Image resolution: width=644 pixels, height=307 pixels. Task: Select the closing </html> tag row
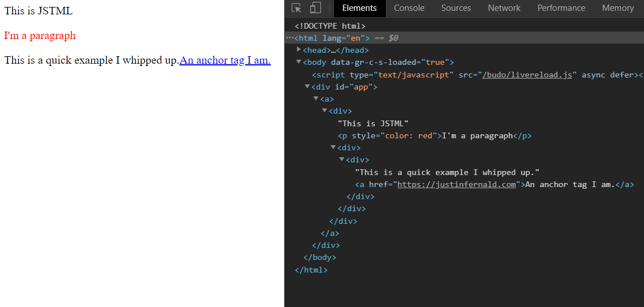tap(311, 270)
